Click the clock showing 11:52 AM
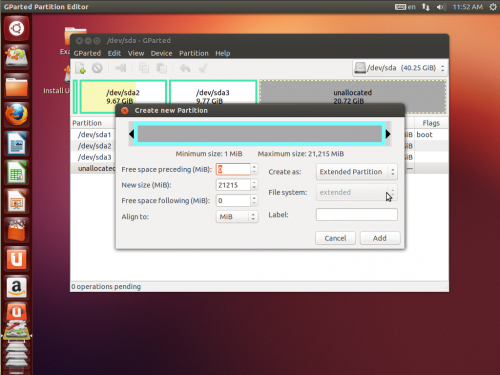Screen dimensions: 500x375 (467, 7)
